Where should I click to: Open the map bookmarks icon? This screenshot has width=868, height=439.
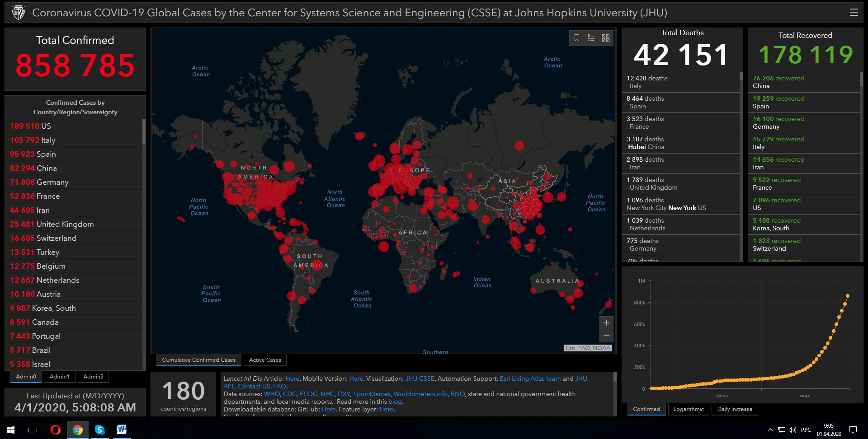[577, 38]
